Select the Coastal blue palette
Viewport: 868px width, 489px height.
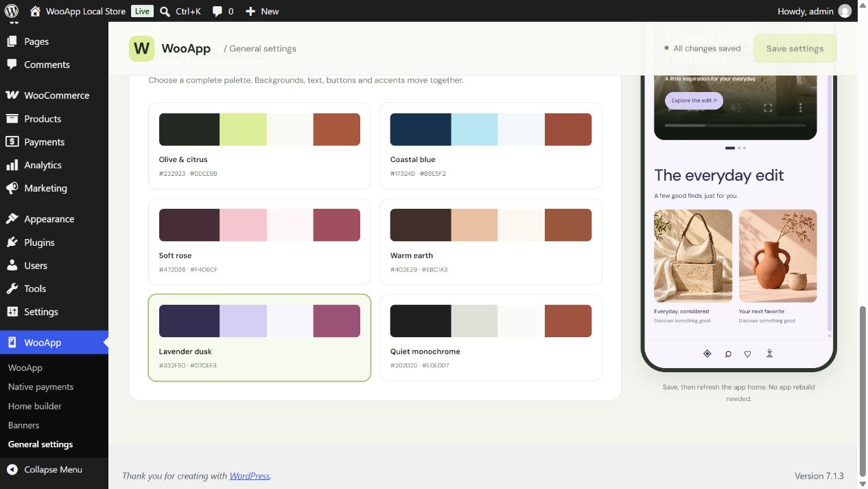coord(491,146)
